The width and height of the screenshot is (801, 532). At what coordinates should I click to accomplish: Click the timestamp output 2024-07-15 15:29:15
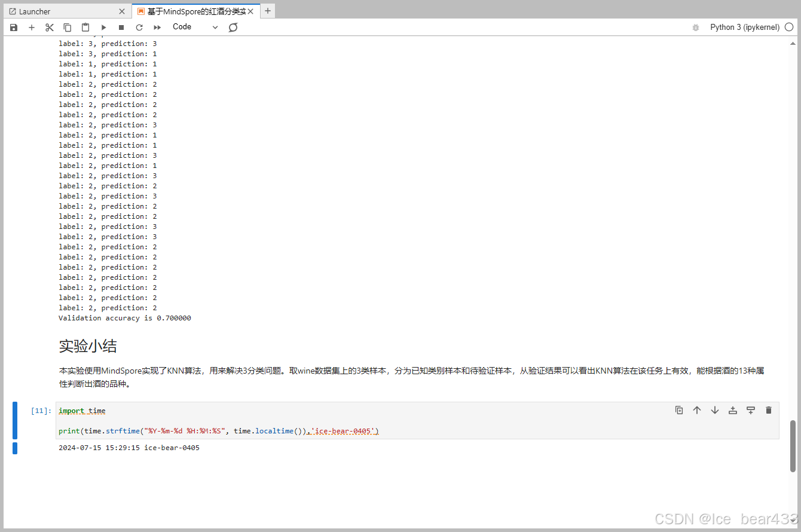99,448
